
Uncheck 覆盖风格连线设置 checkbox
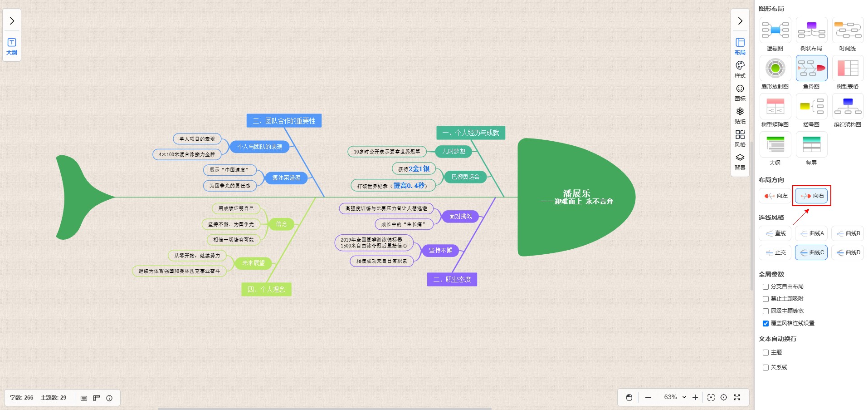(x=766, y=323)
